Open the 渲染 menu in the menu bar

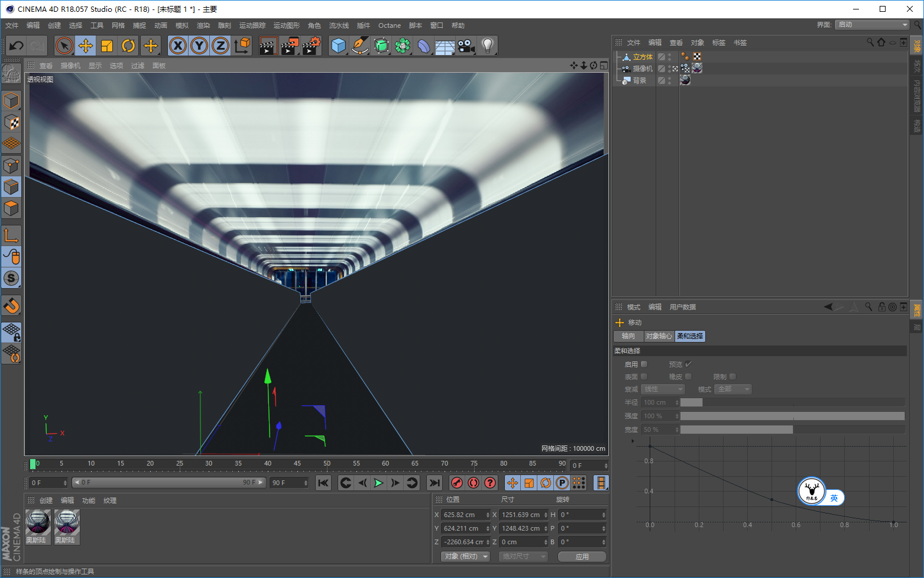tap(203, 25)
